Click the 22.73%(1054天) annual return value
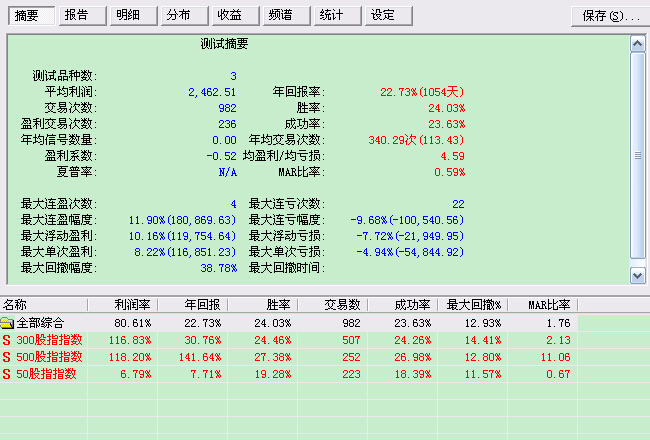The image size is (650, 440). (422, 92)
